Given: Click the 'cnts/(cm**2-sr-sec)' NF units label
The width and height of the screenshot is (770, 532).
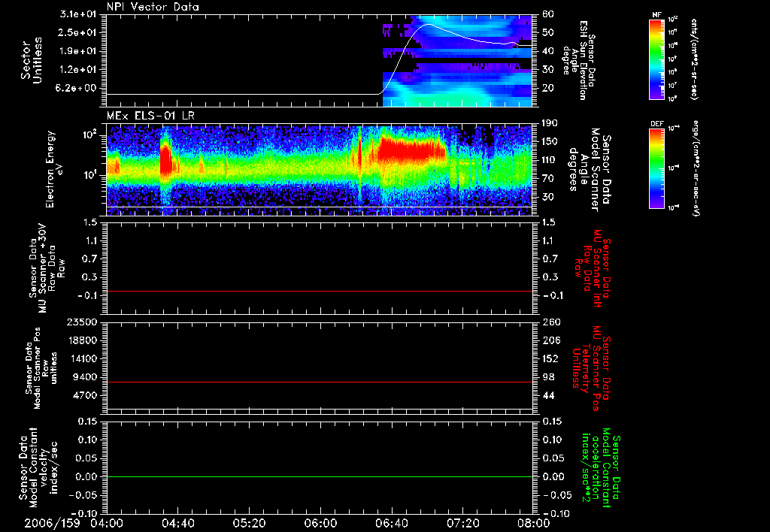Looking at the screenshot, I should [x=694, y=59].
